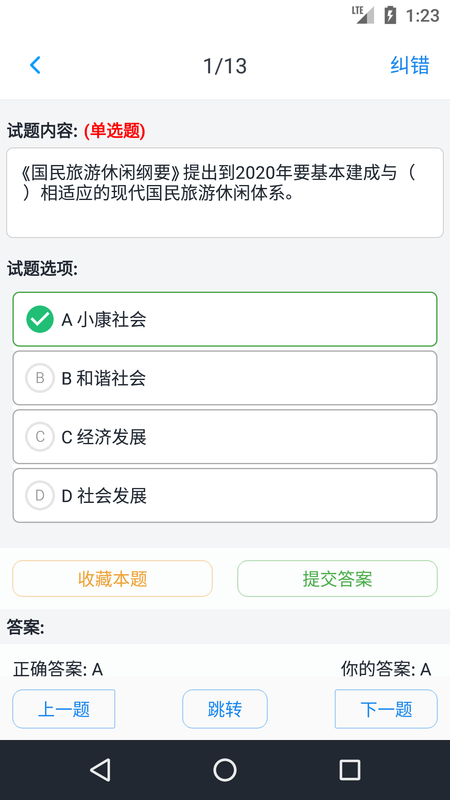450x800 pixels.
Task: Open the 跳转 jump button
Action: click(x=225, y=709)
